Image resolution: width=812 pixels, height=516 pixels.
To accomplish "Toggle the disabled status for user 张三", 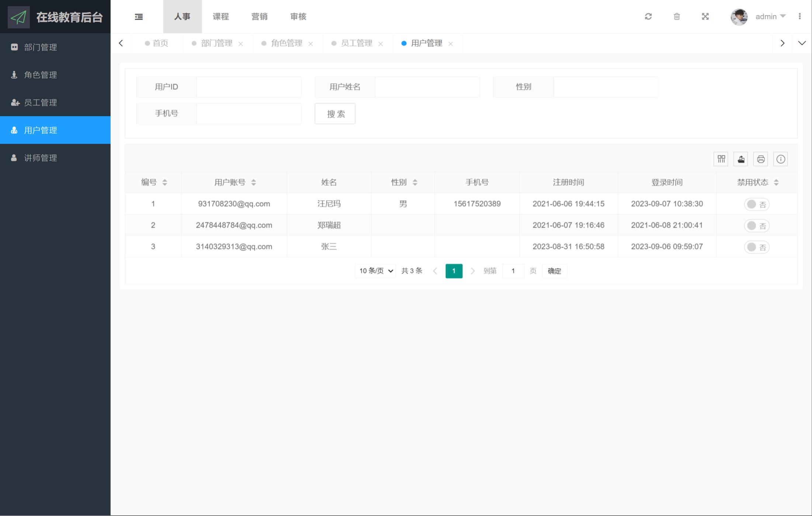I will (x=756, y=247).
